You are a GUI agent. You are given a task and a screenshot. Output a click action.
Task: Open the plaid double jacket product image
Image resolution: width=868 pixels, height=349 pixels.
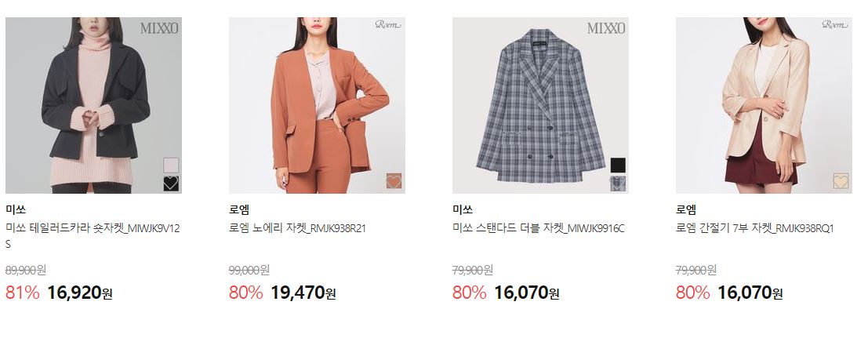click(x=540, y=105)
